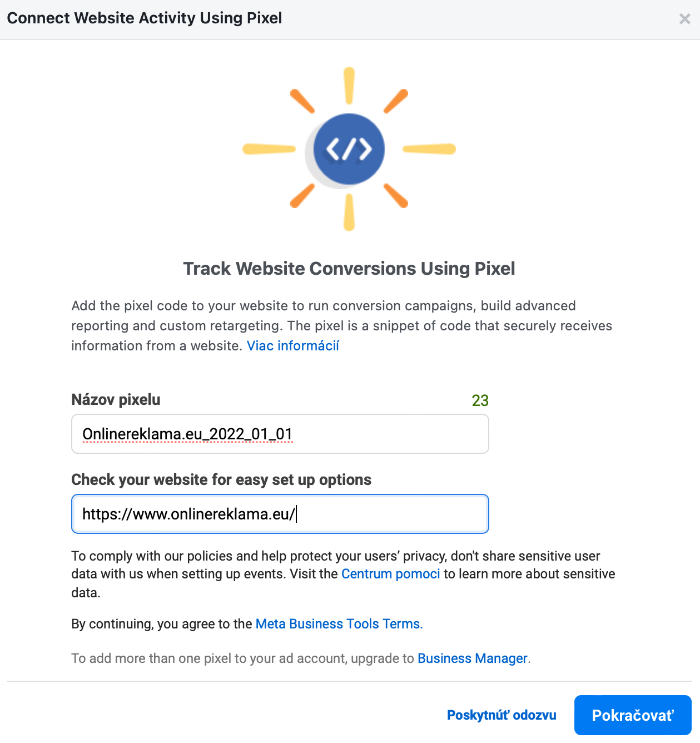Click the Track Website Conversions heading
Screen dimensions: 700x743
click(x=349, y=269)
